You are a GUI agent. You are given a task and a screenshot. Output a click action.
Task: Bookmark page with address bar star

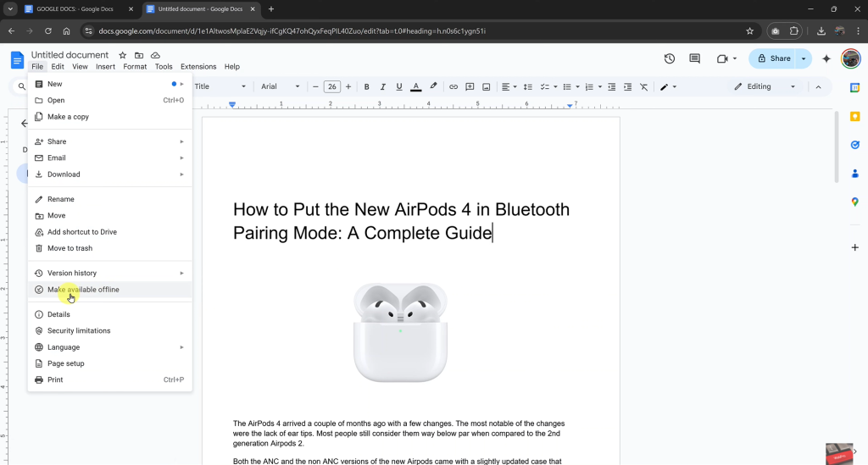[749, 31]
